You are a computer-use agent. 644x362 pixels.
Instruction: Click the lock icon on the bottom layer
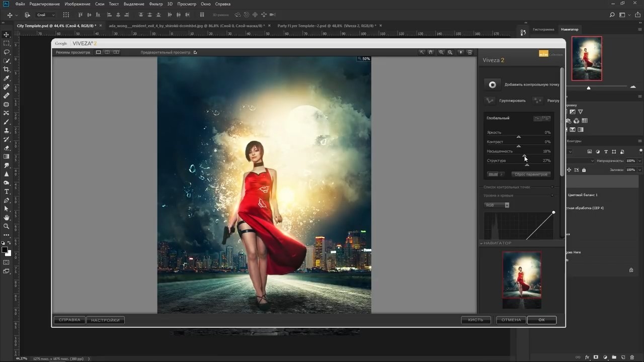click(631, 270)
